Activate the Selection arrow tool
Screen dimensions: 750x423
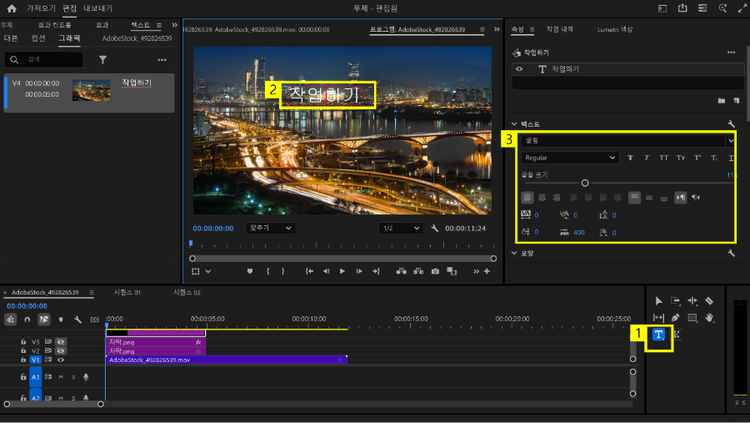(658, 300)
